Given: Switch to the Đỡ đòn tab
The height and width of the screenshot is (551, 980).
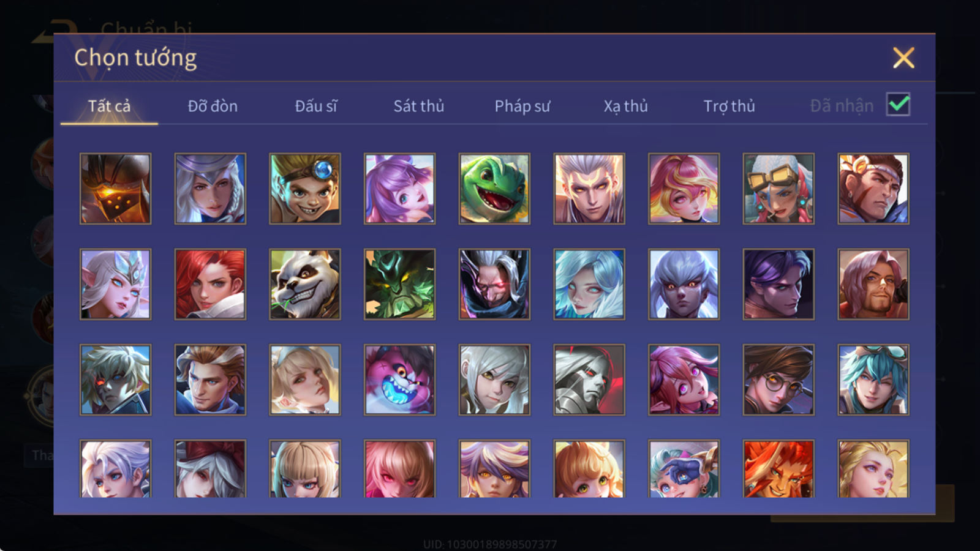Looking at the screenshot, I should point(213,106).
